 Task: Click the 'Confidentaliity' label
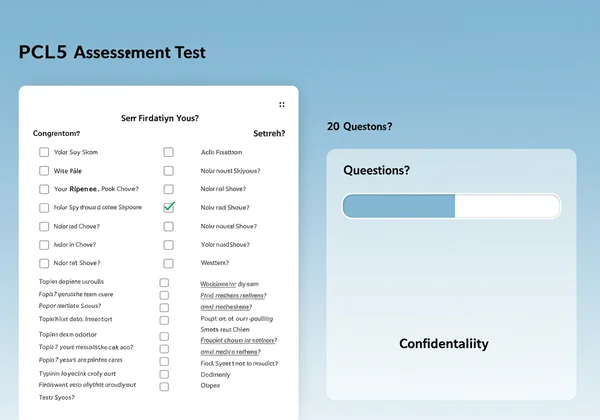[x=444, y=343]
